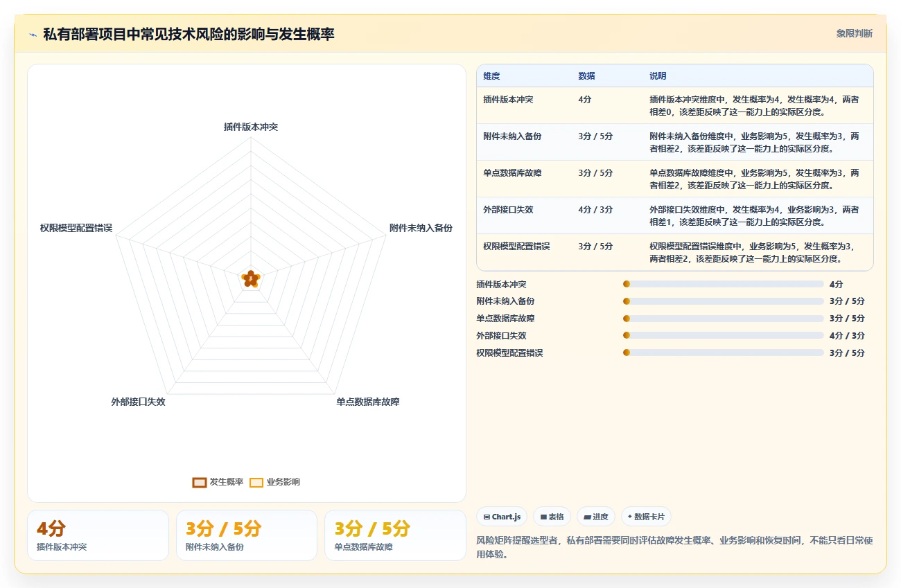Screen dimensions: 901x588
Task: Select the 表格 tag
Action: point(552,517)
